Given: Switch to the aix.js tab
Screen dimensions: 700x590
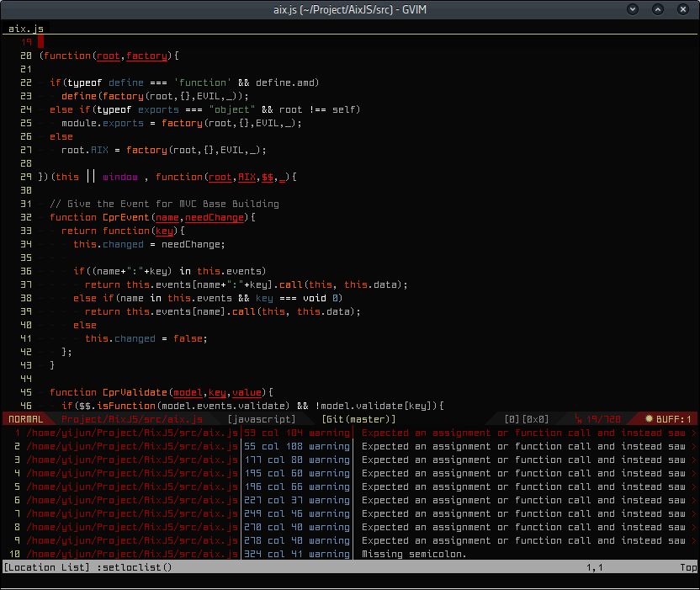Looking at the screenshot, I should [25, 28].
